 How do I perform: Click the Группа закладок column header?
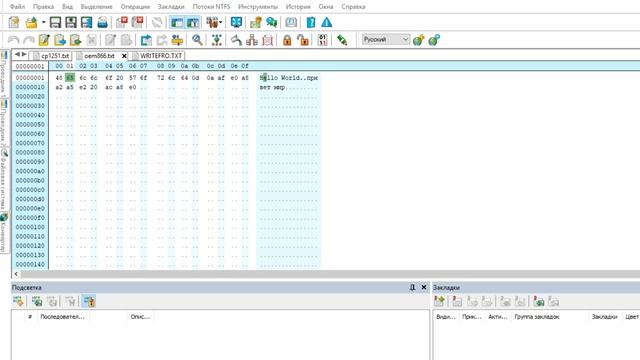pyautogui.click(x=537, y=316)
